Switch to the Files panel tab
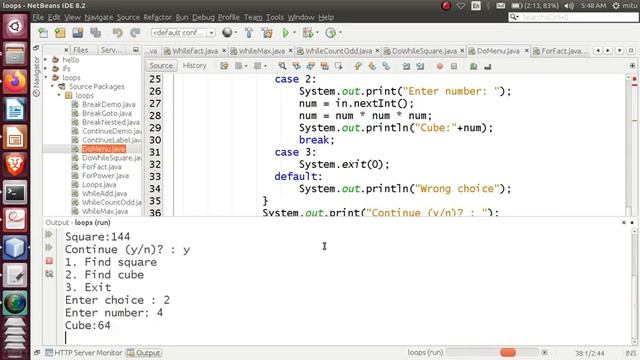Viewport: 640px width, 360px height. tap(80, 50)
